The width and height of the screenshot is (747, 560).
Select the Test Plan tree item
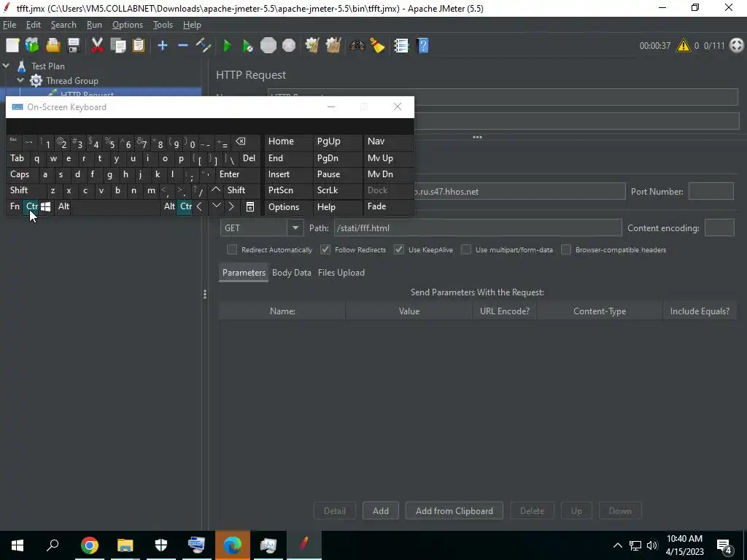click(x=48, y=66)
